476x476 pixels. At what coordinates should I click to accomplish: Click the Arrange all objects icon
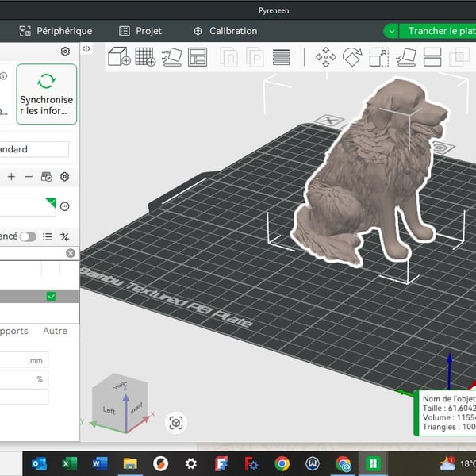198,57
